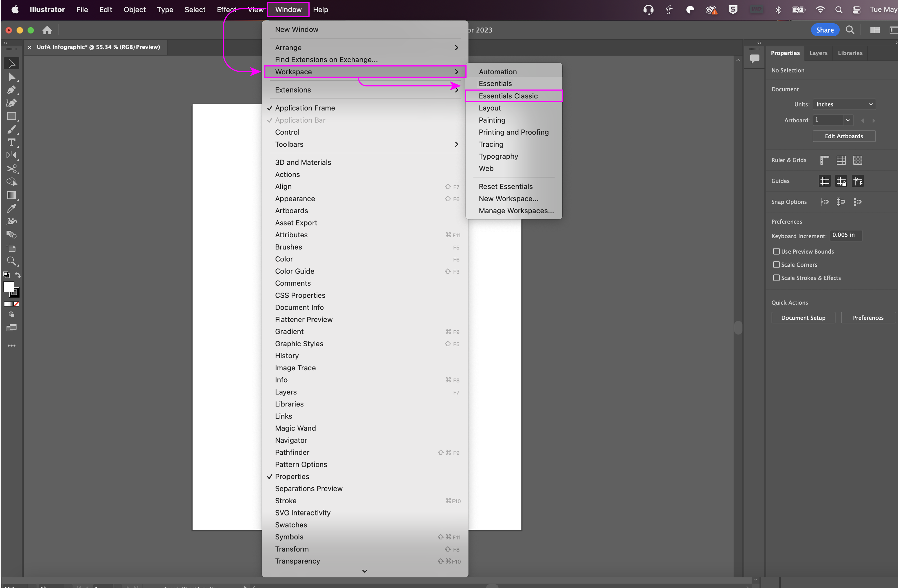This screenshot has height=588, width=898.
Task: Click the Home icon
Action: [x=47, y=30]
